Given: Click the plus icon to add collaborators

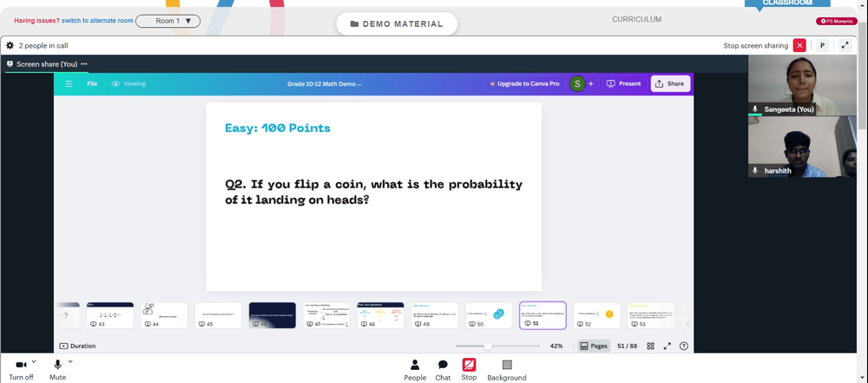Looking at the screenshot, I should [590, 83].
